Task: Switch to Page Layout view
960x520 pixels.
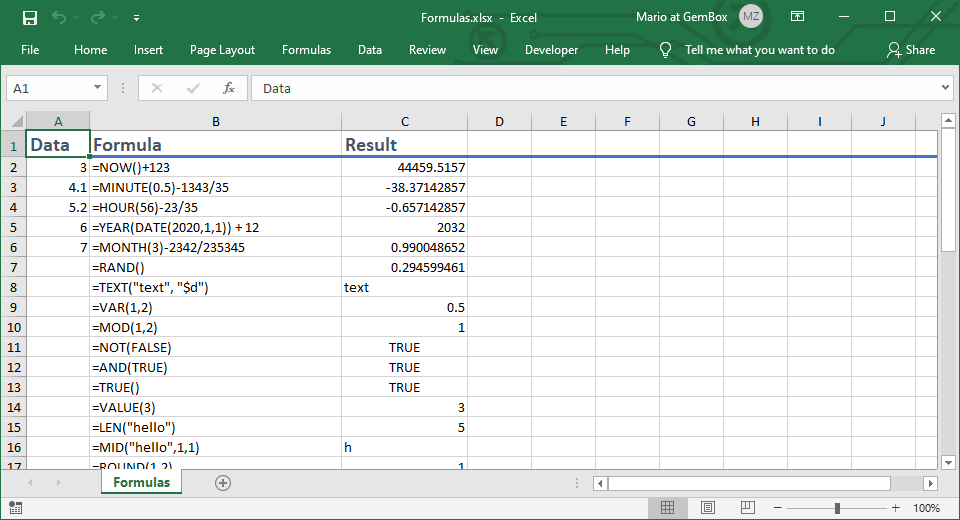Action: coord(708,508)
